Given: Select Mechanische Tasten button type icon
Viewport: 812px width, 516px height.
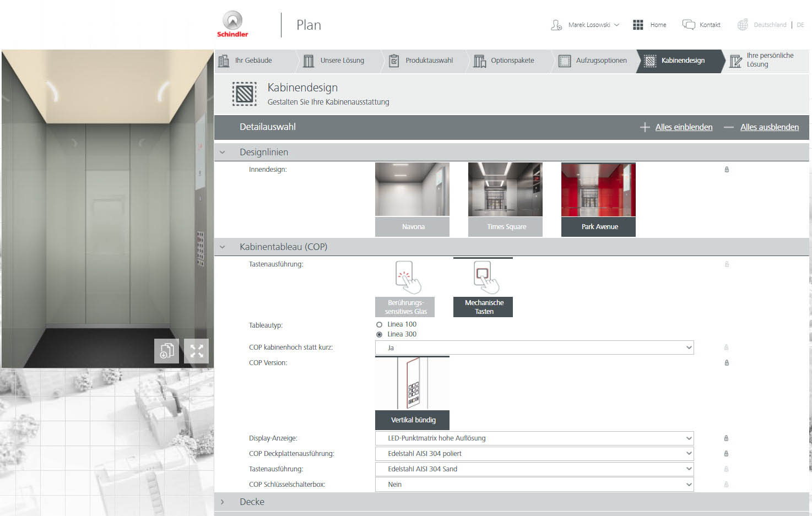Looking at the screenshot, I should [x=483, y=278].
